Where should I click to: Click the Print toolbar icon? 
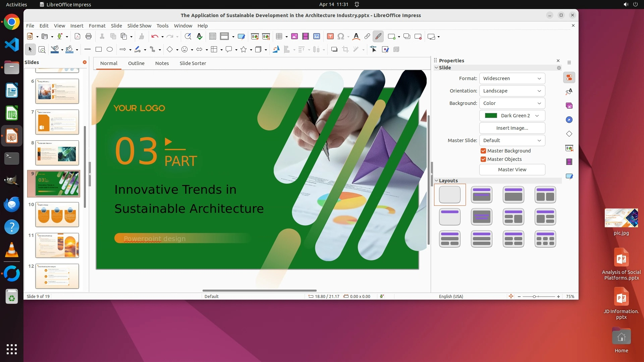[89, 37]
